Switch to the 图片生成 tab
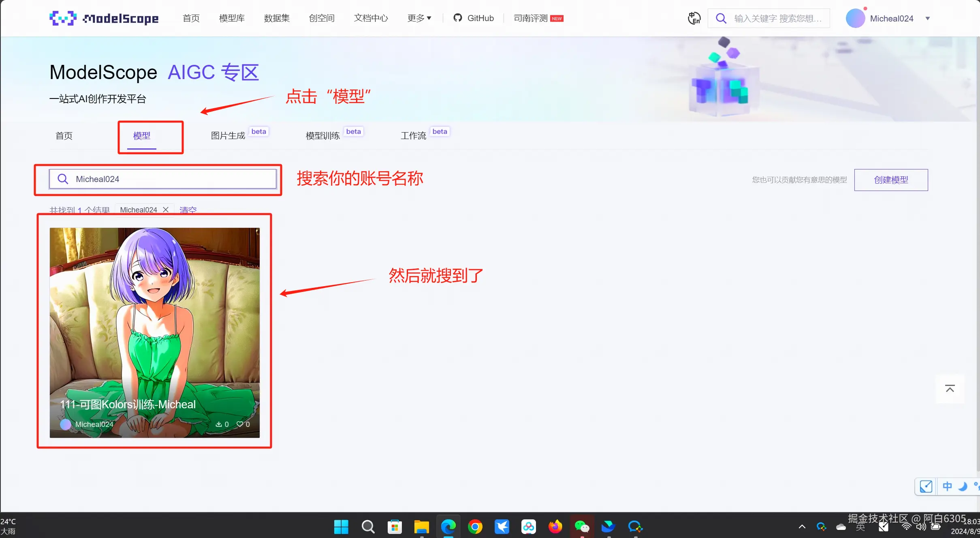The height and width of the screenshot is (538, 980). [x=228, y=135]
